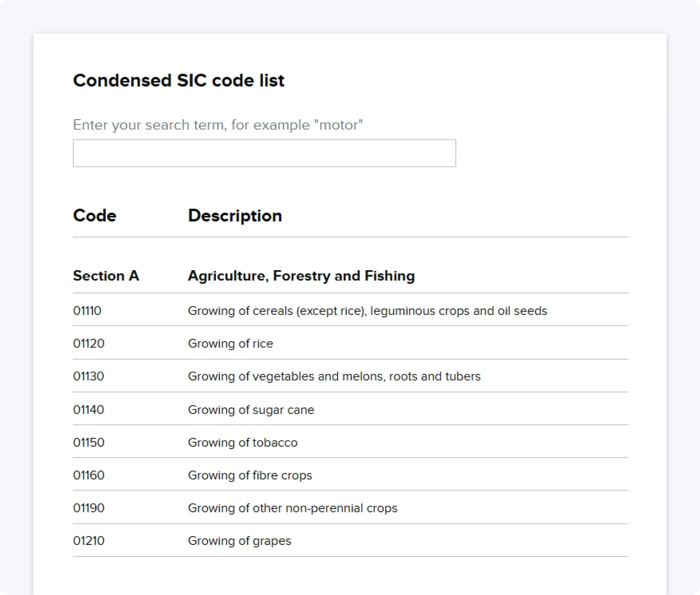700x595 pixels.
Task: Select code 01150 in the table
Action: point(89,442)
